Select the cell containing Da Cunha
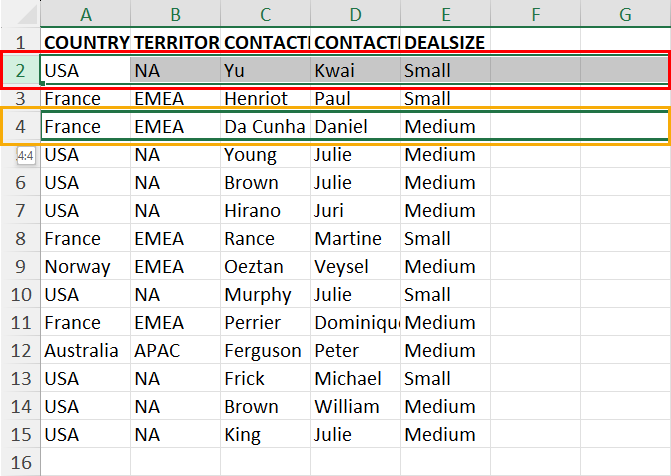Viewport: 671px width, 476px height. coord(265,126)
